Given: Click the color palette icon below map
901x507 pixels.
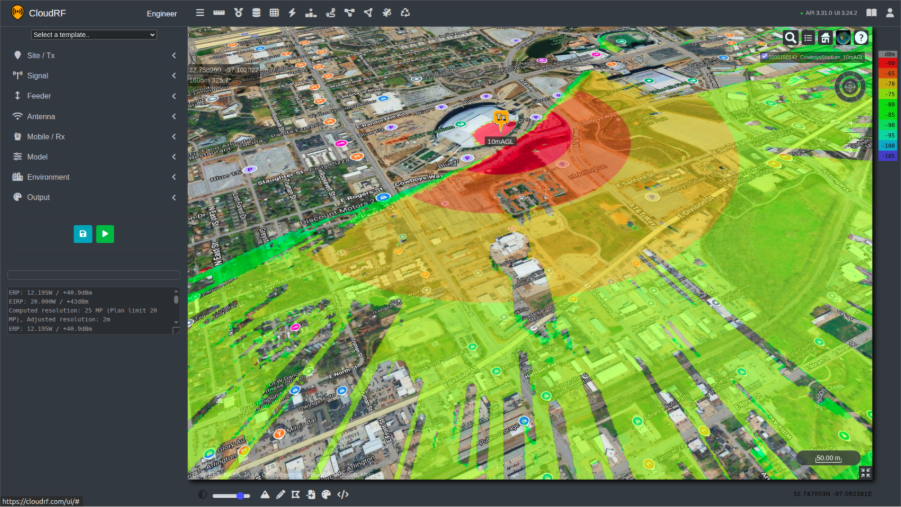Looking at the screenshot, I should click(x=326, y=495).
